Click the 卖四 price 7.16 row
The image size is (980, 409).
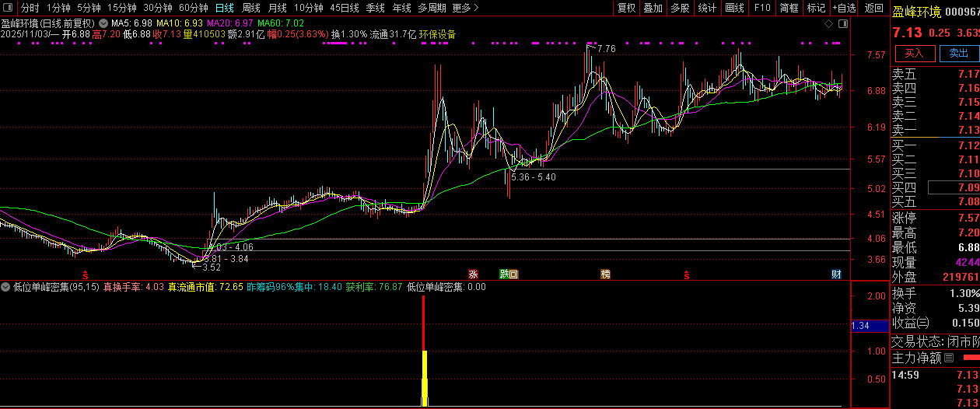pyautogui.click(x=935, y=88)
